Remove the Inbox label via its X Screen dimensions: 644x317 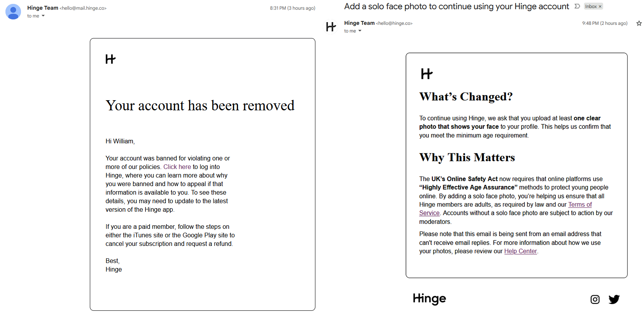tap(600, 7)
